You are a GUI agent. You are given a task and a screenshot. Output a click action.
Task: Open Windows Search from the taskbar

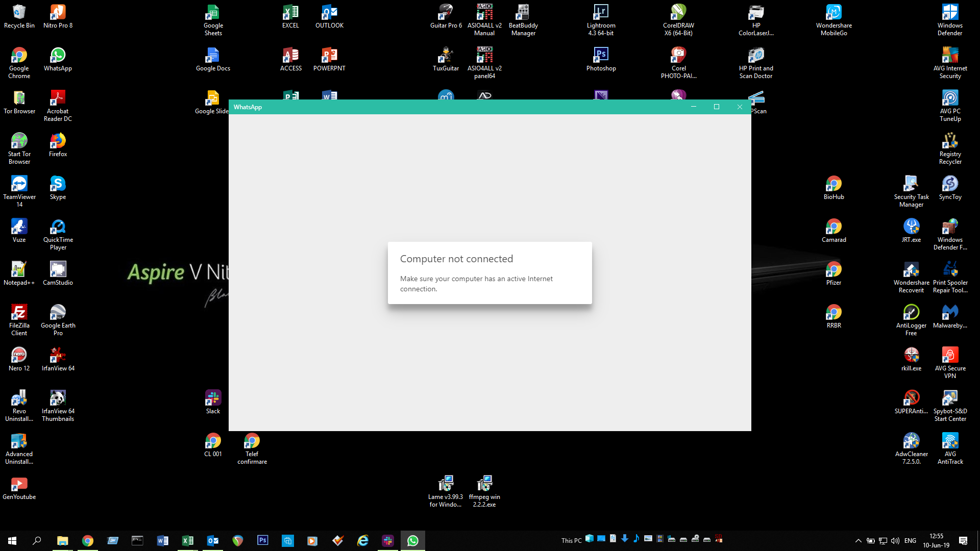coord(36,540)
